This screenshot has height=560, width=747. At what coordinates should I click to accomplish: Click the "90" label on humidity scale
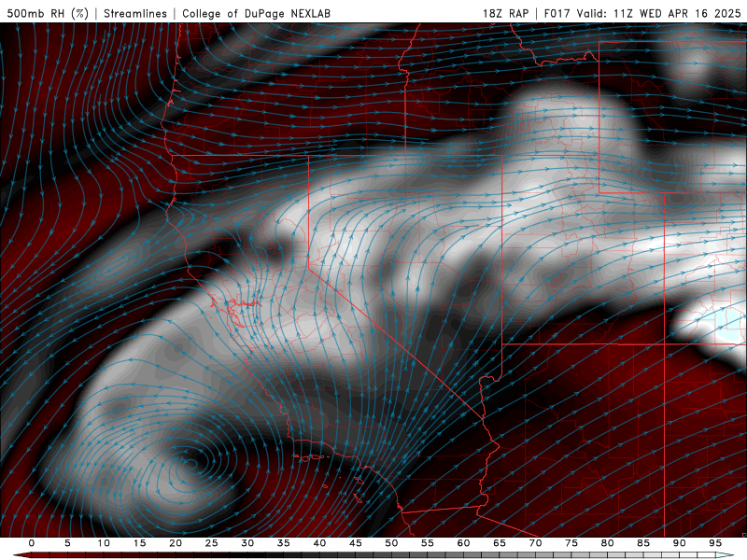click(679, 543)
